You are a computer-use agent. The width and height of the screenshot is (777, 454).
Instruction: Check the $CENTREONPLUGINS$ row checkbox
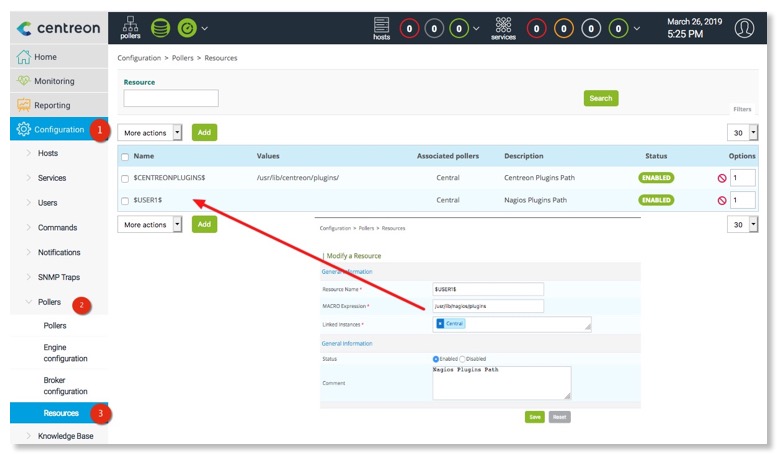[x=125, y=178]
